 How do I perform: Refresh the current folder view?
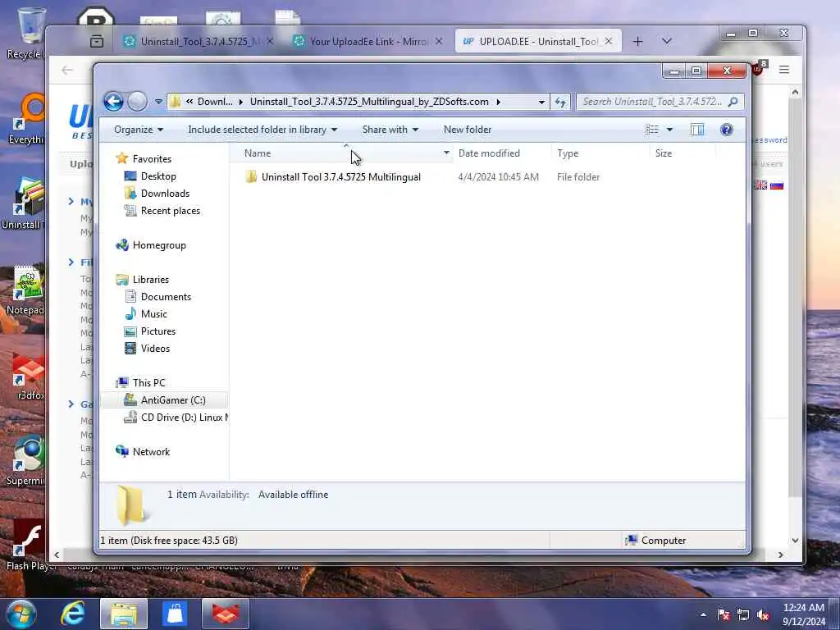[560, 102]
